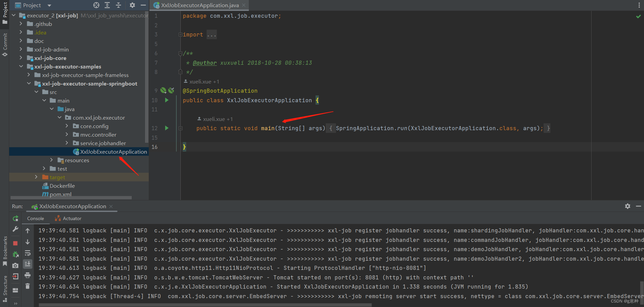The height and width of the screenshot is (307, 644).
Task: Click run gutter arrow beside main method
Action: pyautogui.click(x=167, y=128)
